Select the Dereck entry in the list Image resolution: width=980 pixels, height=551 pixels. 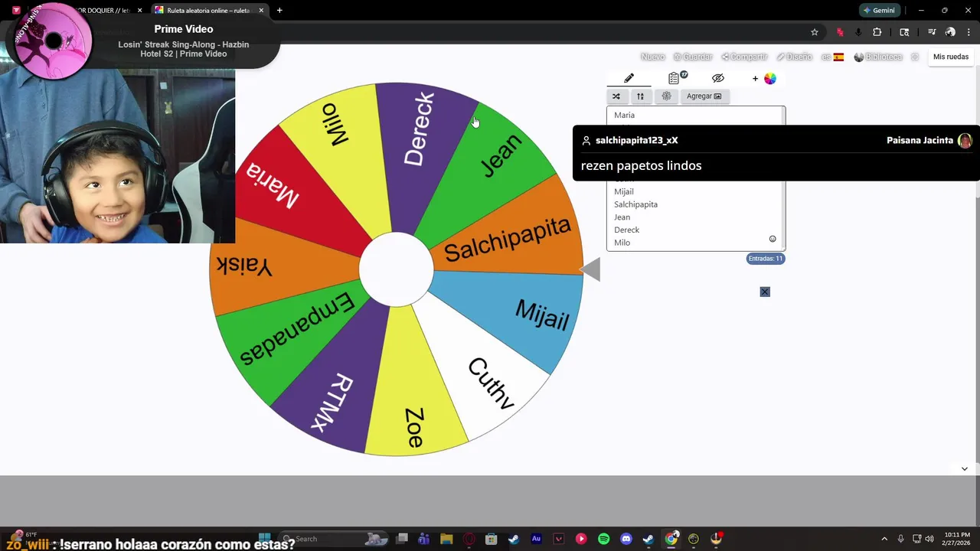[x=626, y=230]
